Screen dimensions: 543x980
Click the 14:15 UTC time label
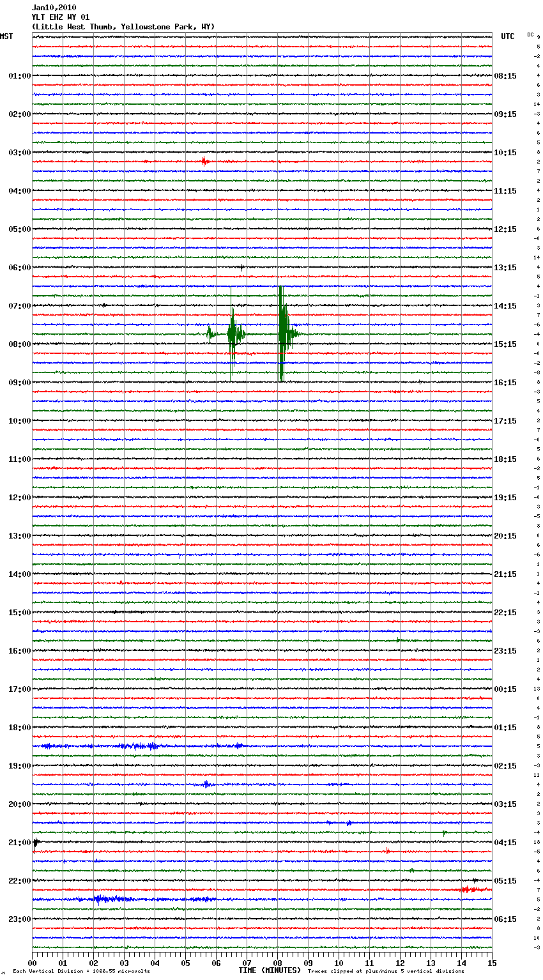point(505,306)
